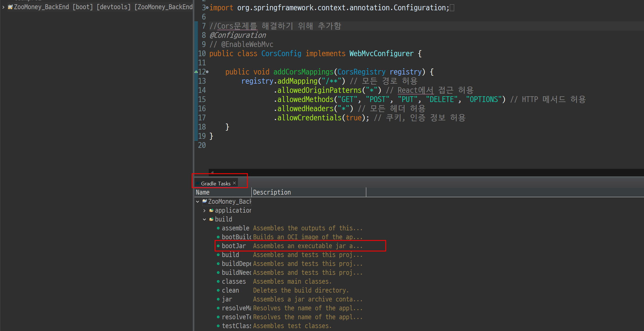
Task: Expand folded imports on line 3
Action: coord(207,8)
